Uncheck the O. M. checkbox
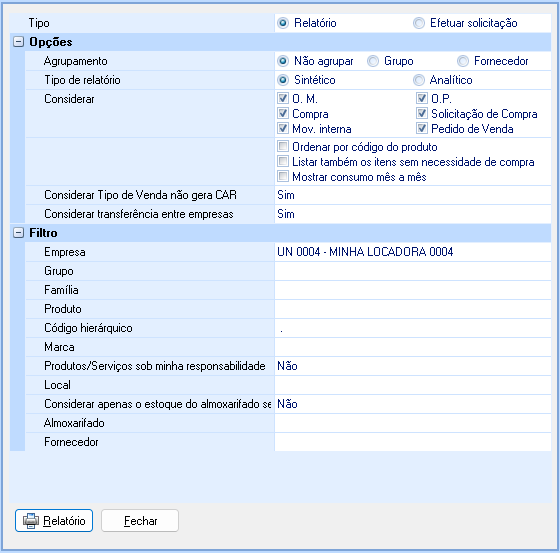Screen dimensions: 560x553 [x=283, y=98]
